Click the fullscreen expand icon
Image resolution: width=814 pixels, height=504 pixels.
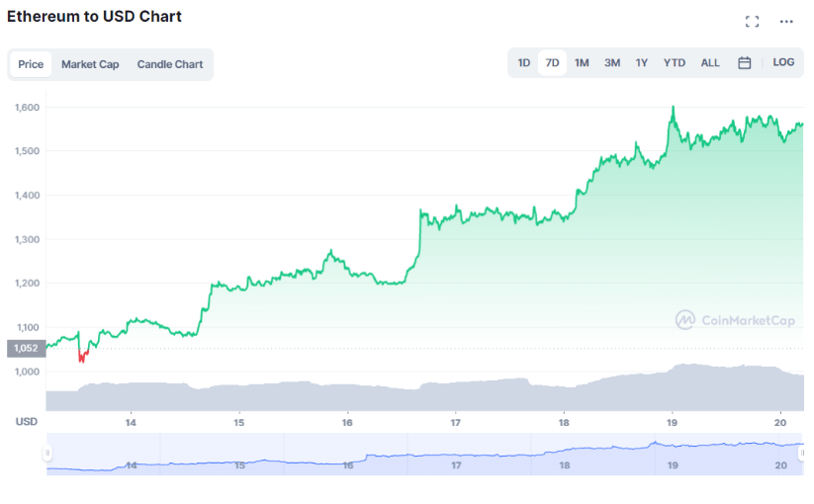(x=752, y=22)
